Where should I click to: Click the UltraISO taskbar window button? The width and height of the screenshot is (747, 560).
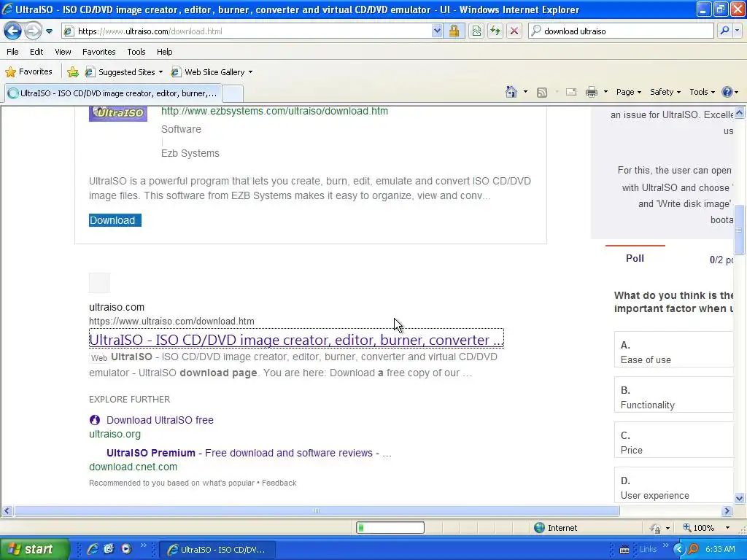point(216,550)
